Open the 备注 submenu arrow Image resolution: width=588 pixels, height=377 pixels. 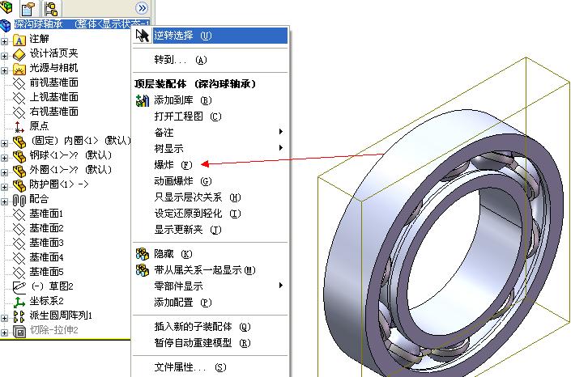click(x=280, y=132)
